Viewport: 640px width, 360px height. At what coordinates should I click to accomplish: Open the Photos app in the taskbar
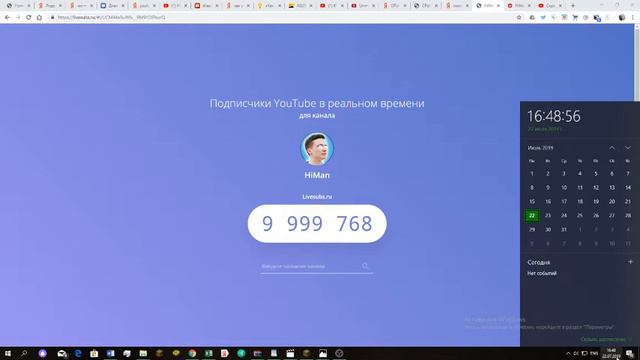[323, 353]
